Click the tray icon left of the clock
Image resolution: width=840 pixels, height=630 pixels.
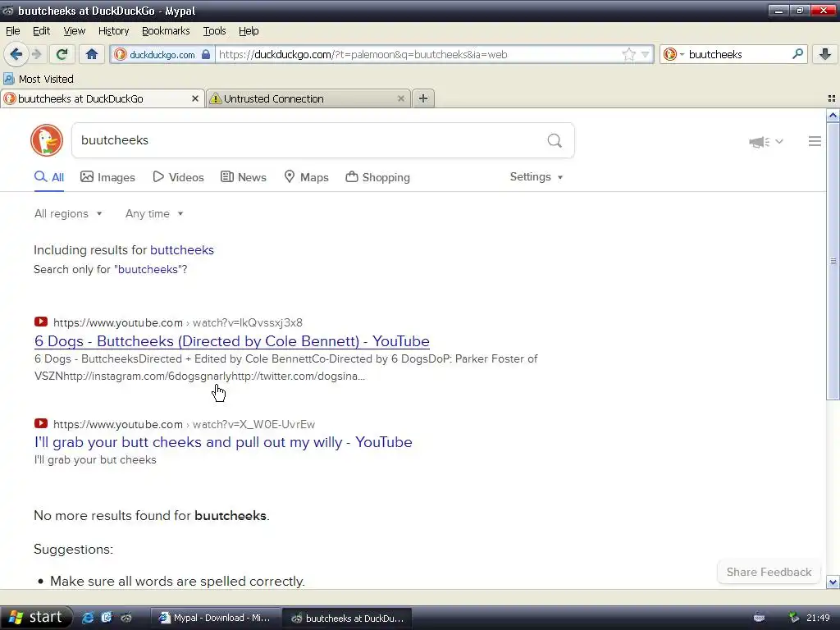pos(794,618)
